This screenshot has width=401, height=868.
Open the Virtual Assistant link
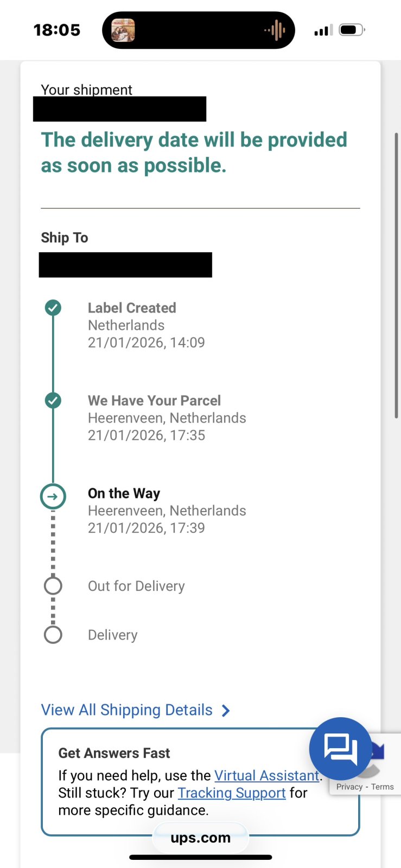(266, 776)
